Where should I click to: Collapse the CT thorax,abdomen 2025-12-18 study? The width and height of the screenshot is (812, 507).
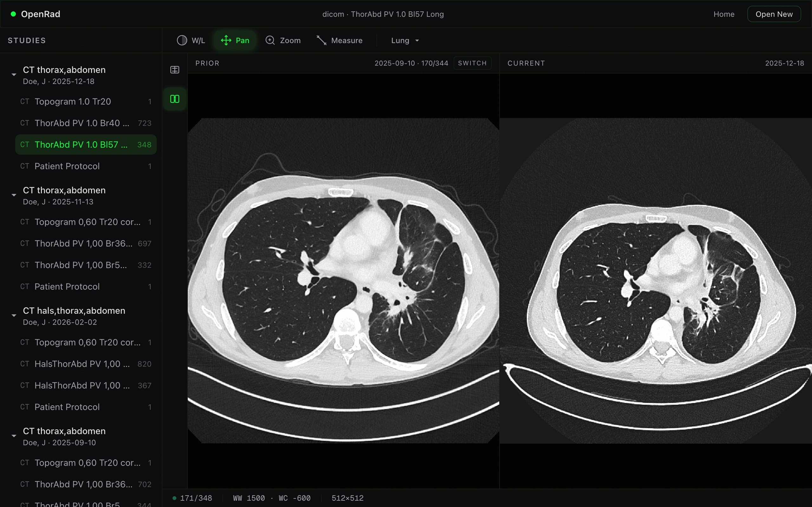pyautogui.click(x=14, y=74)
